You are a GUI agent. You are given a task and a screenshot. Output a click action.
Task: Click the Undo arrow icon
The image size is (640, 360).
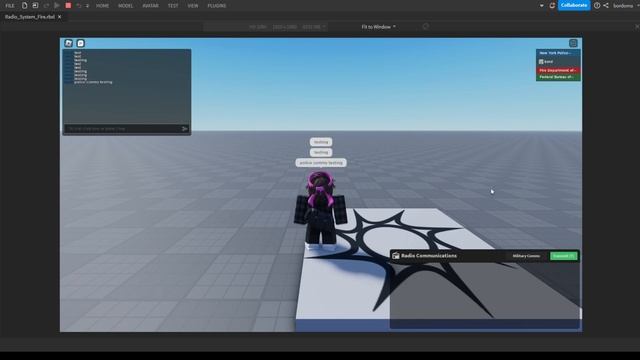coord(79,6)
